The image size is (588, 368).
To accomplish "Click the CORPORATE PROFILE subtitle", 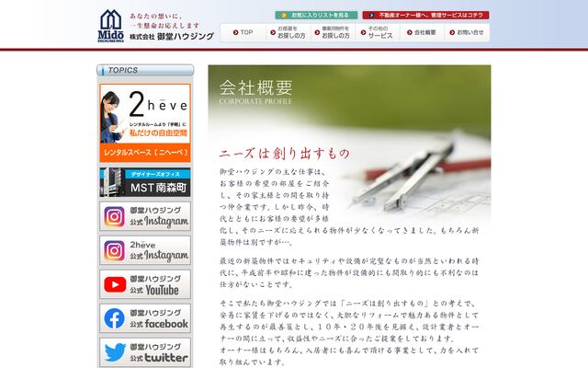I will tap(255, 101).
